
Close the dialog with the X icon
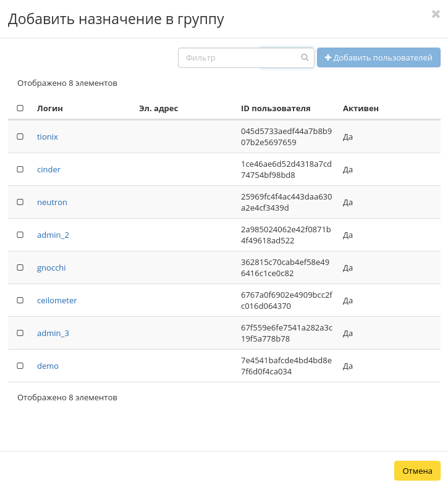point(436,14)
